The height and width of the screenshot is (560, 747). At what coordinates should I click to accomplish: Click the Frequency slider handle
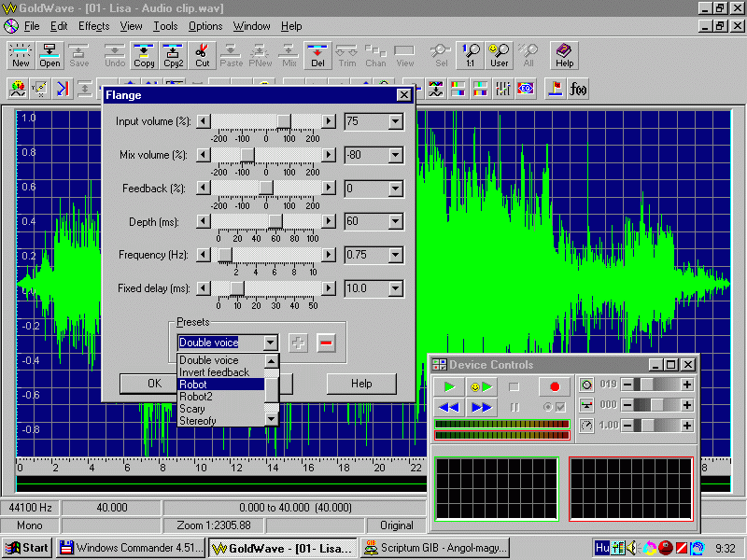click(x=225, y=255)
